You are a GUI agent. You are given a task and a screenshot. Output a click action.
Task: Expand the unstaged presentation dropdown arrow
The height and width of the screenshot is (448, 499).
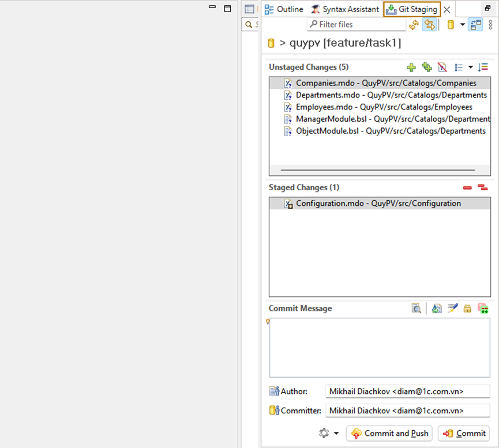click(471, 67)
